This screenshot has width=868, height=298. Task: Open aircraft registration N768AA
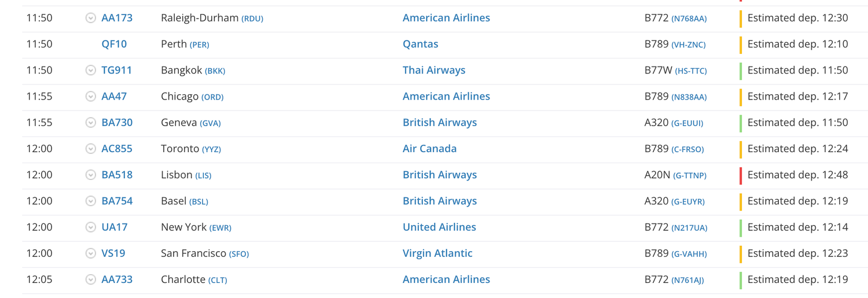click(689, 19)
